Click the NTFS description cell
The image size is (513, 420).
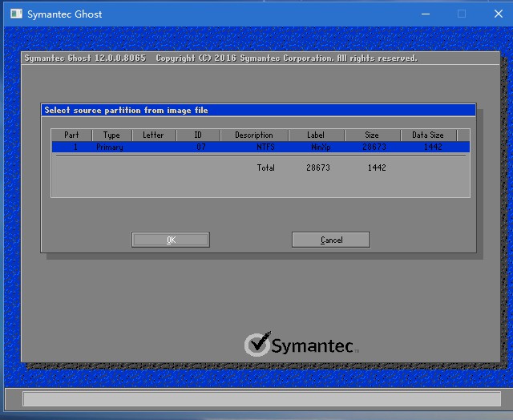tap(265, 147)
